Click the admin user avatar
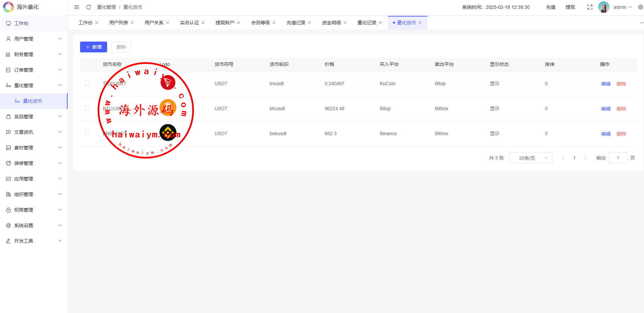The height and width of the screenshot is (313, 644). click(x=603, y=7)
